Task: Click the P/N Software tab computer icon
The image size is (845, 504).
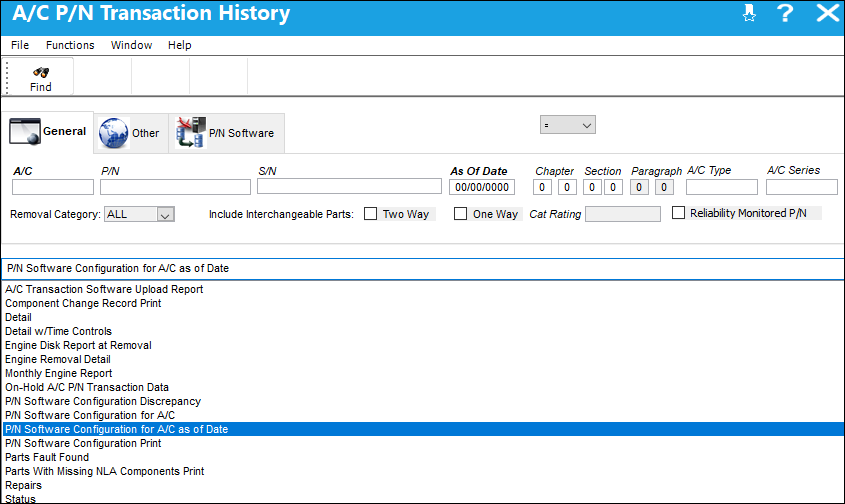Action: pos(191,133)
